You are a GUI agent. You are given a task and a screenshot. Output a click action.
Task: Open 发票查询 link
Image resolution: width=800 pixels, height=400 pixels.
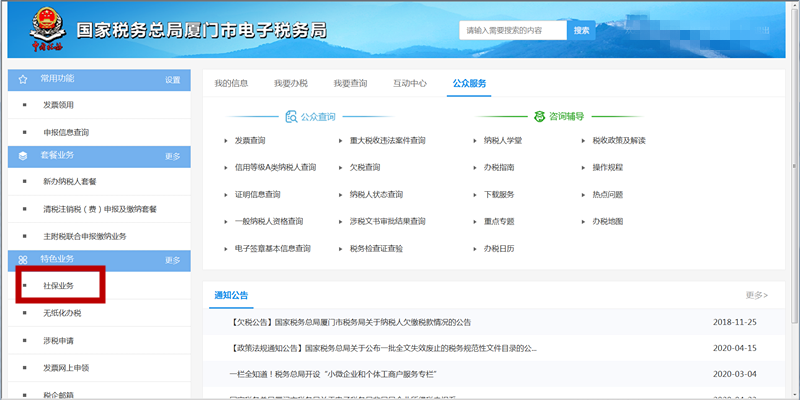[250, 140]
